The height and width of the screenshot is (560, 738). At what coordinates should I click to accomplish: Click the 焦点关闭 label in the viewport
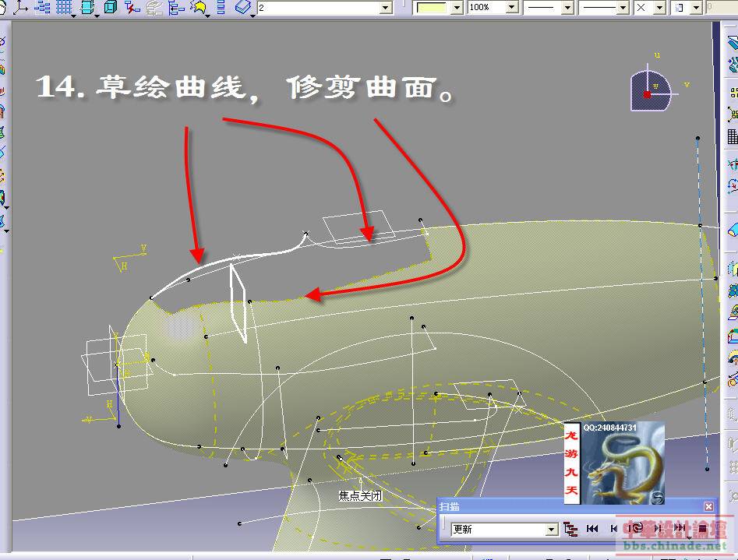click(361, 495)
